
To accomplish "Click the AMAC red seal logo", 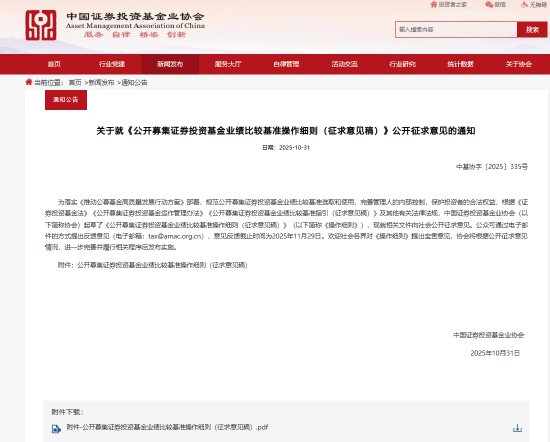I will (41, 25).
